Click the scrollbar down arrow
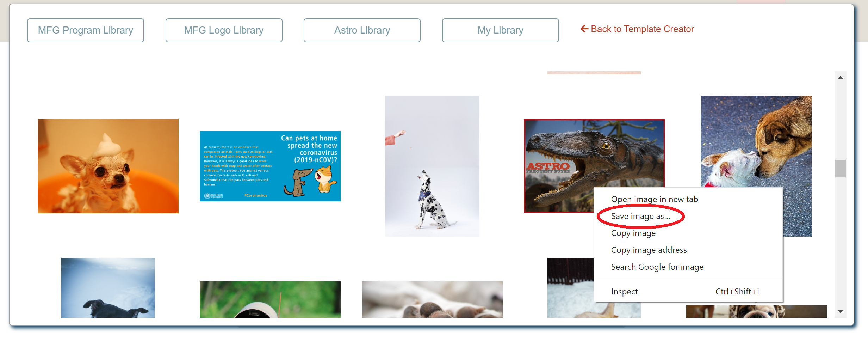 point(841,312)
